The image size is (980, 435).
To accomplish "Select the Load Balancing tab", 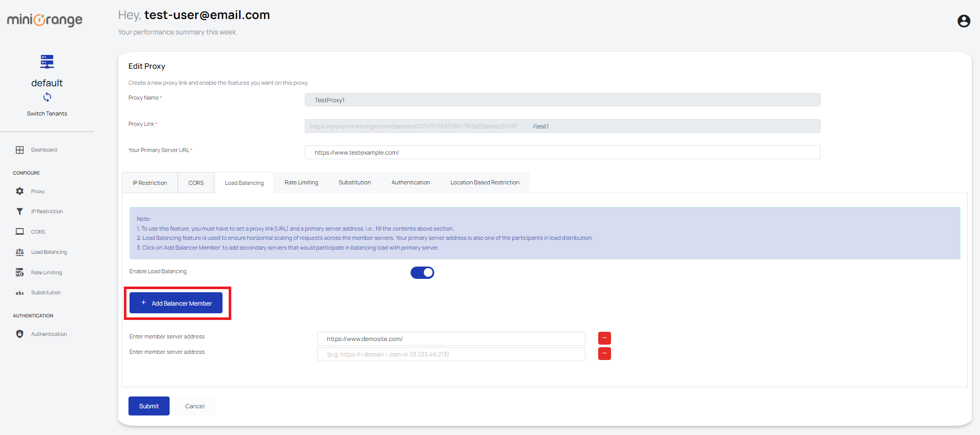I will pyautogui.click(x=244, y=183).
